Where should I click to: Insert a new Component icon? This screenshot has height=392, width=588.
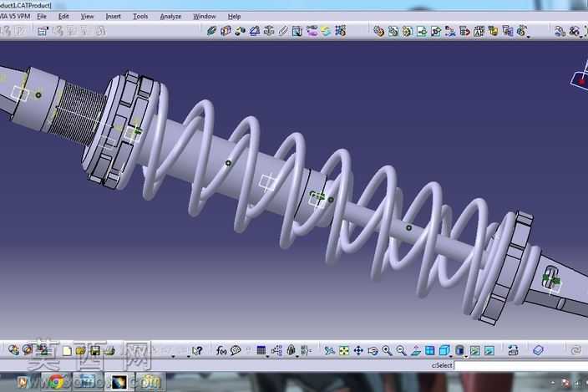click(x=379, y=32)
